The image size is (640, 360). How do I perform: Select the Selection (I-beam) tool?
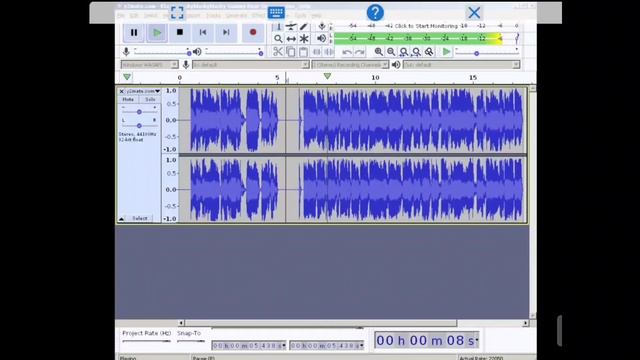coord(278,27)
